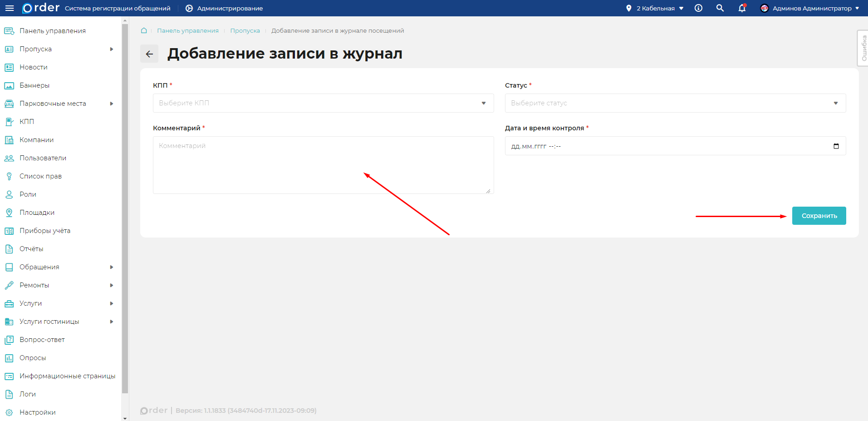Click the hamburger menu icon
This screenshot has height=421, width=868.
point(9,8)
